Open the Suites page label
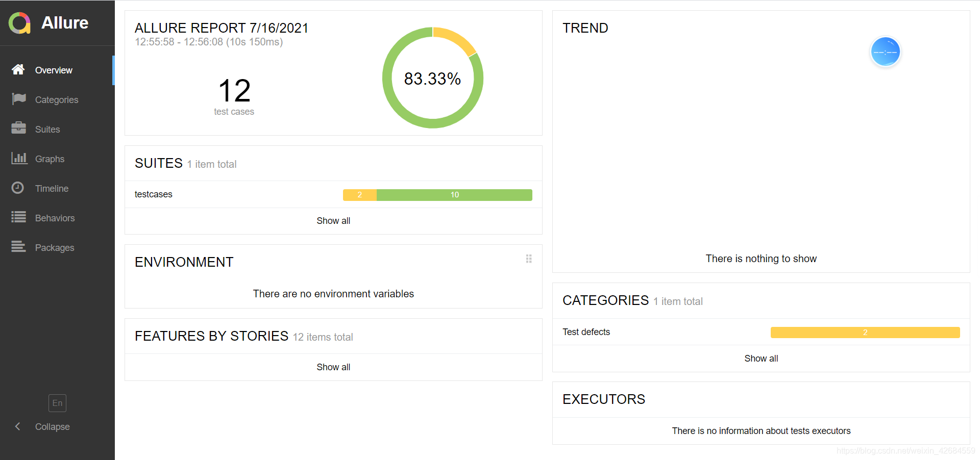The width and height of the screenshot is (980, 460). (x=47, y=130)
